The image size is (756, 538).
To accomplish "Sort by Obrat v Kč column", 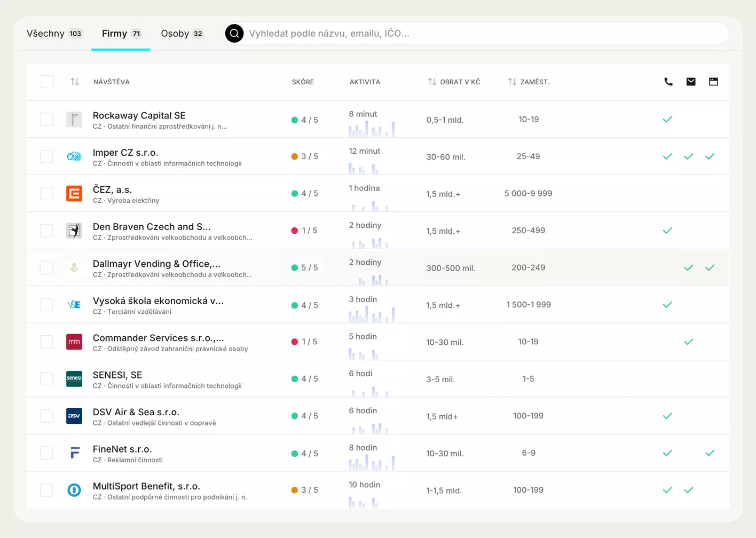I will point(454,82).
